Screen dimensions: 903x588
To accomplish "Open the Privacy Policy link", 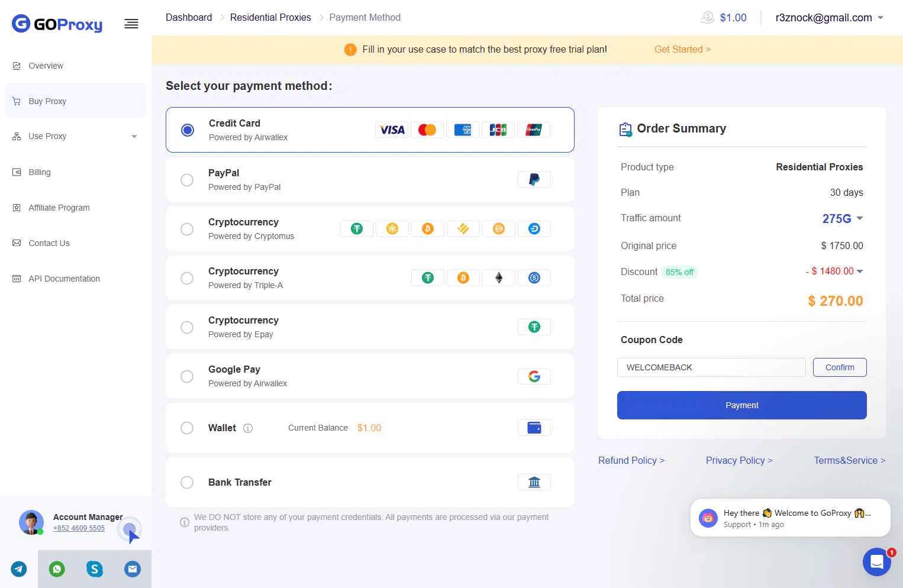I will click(739, 460).
